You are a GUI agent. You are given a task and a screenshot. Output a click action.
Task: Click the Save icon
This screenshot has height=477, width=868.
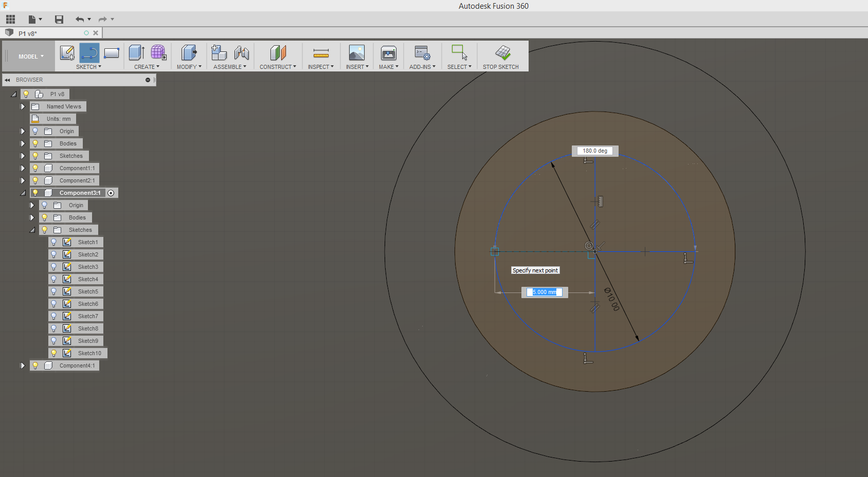[x=59, y=20]
